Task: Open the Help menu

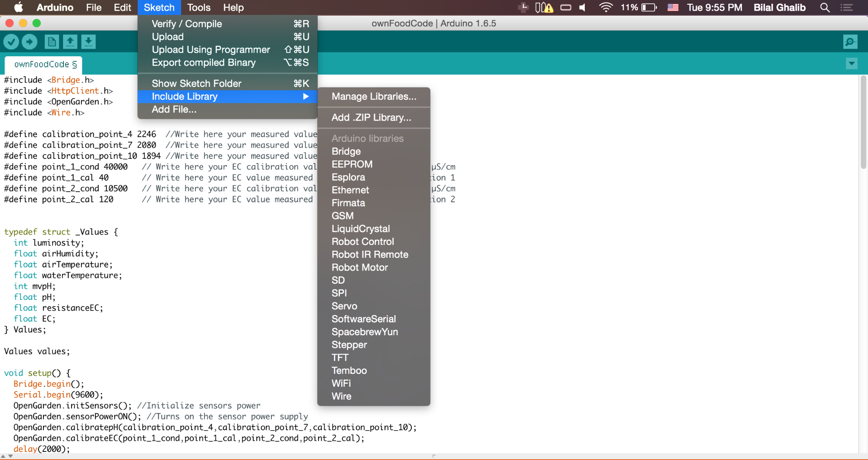Action: point(233,7)
